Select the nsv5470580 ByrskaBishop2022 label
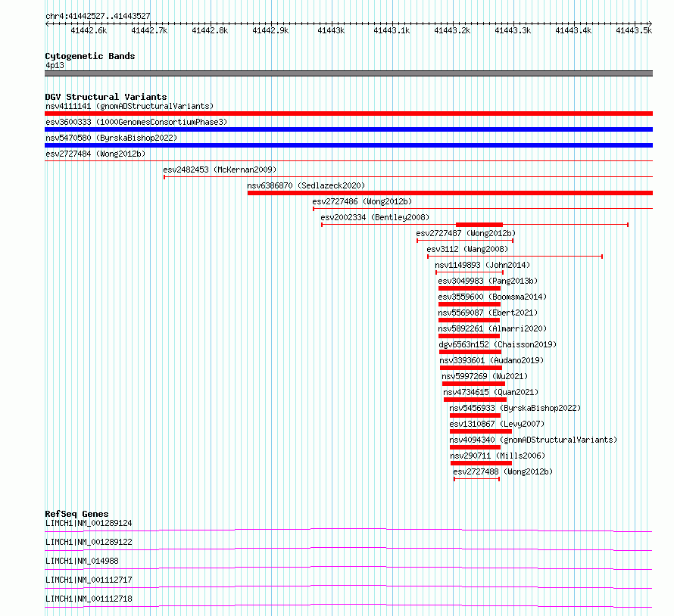This screenshot has height=616, width=674. click(111, 138)
